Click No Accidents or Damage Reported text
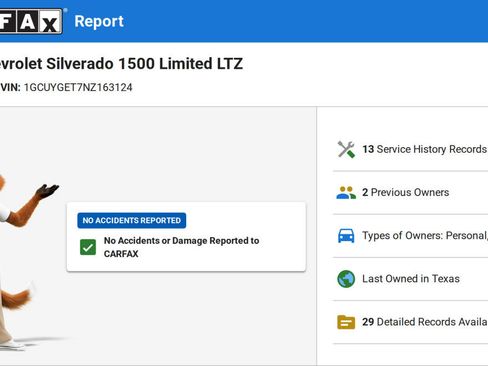The width and height of the screenshot is (488, 366). point(181,247)
